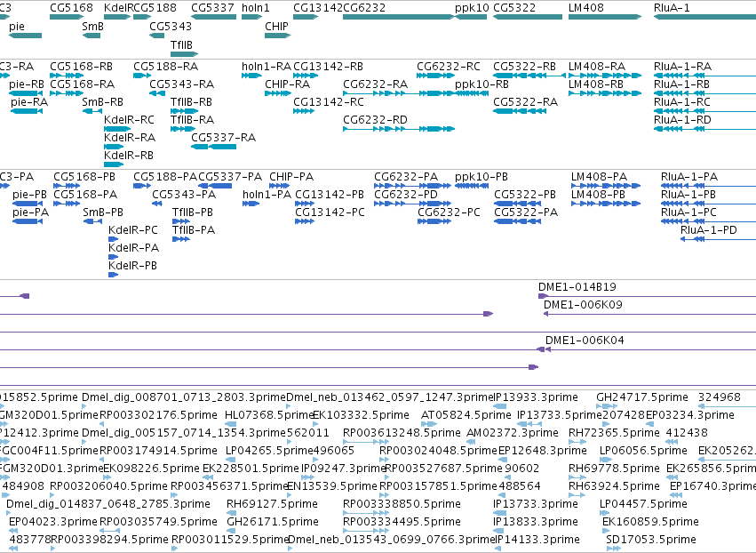
Task: Click the SmB-PB protein label
Action: [x=103, y=212]
